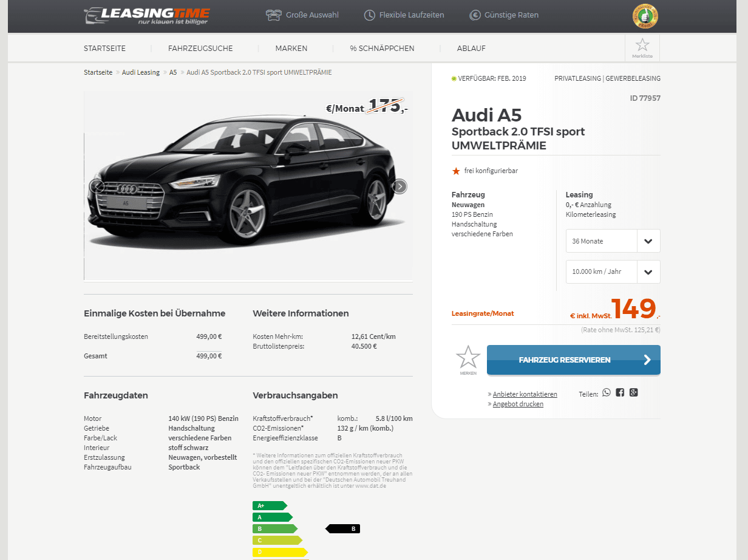Click the 132 g / km CO2 value
Image resolution: width=748 pixels, height=560 pixels.
point(365,428)
